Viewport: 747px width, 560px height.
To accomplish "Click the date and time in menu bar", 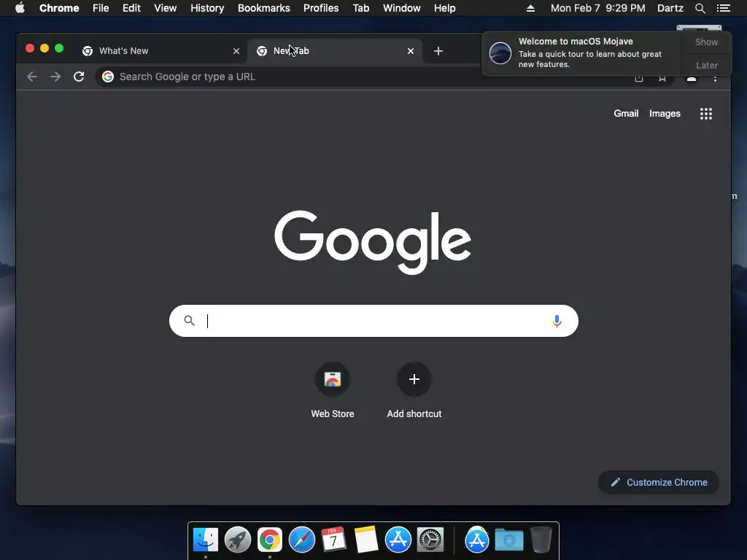I will coord(598,8).
